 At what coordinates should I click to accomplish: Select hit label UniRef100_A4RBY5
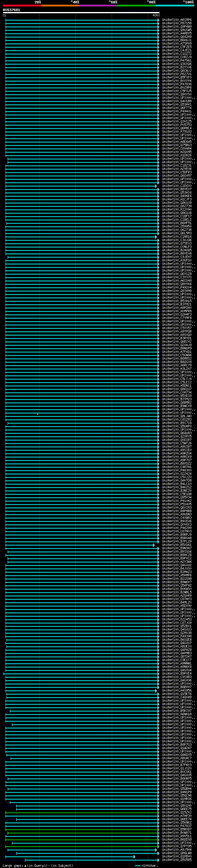177,34
